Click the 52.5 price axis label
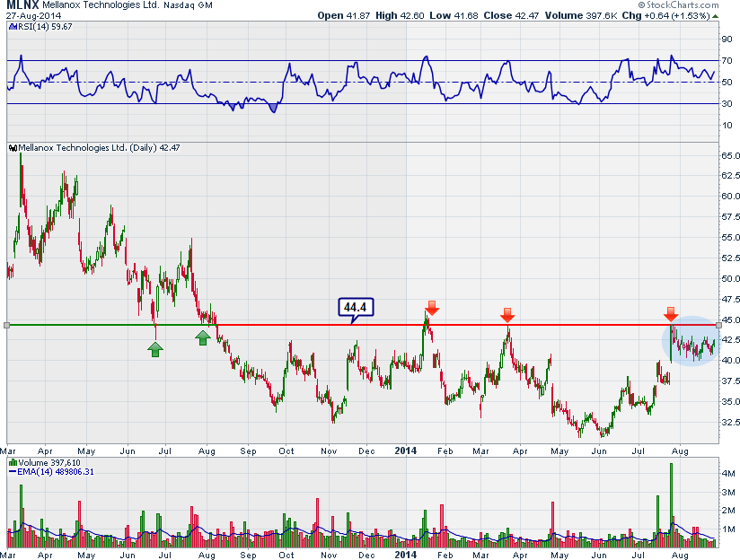This screenshot has height=560, width=740. 730,258
